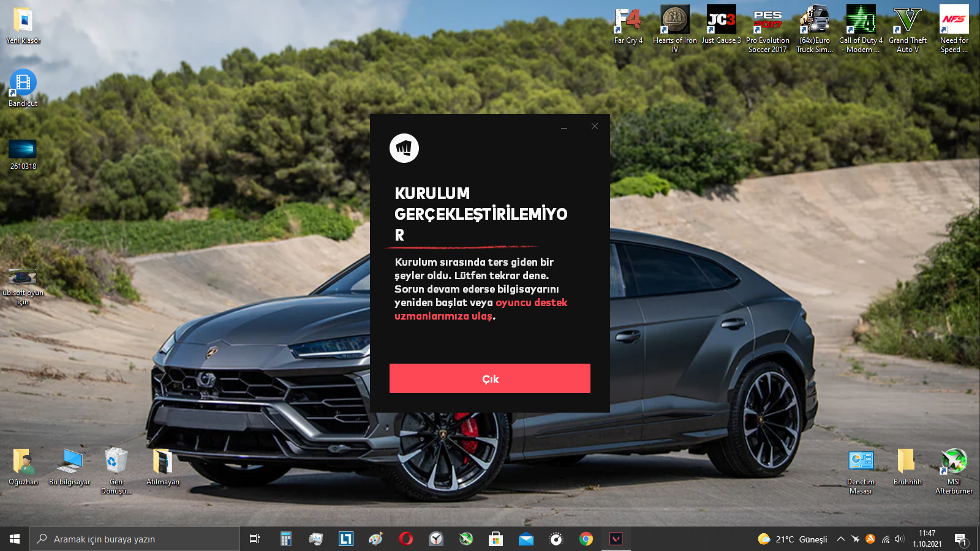Open Calculator from the taskbar
Viewport: 980px width, 551px height.
pyautogui.click(x=285, y=539)
